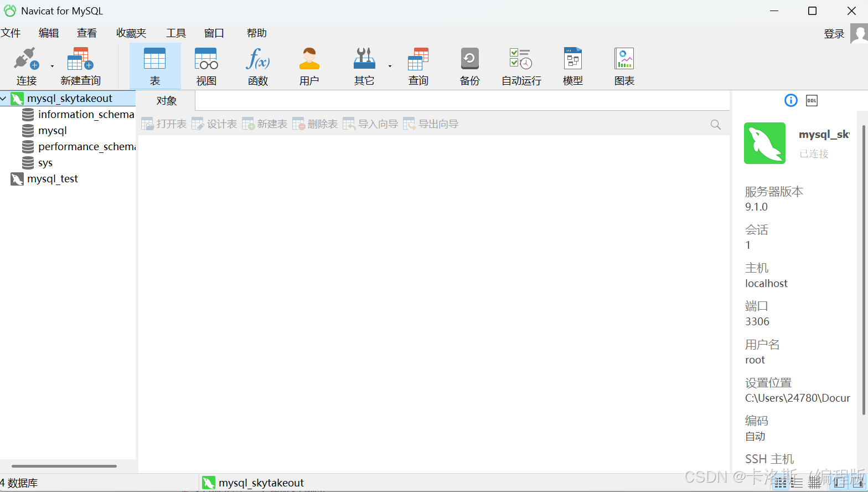Viewport: 868px width, 492px height.
Task: Open the 图表 (Charts) tool
Action: [624, 66]
